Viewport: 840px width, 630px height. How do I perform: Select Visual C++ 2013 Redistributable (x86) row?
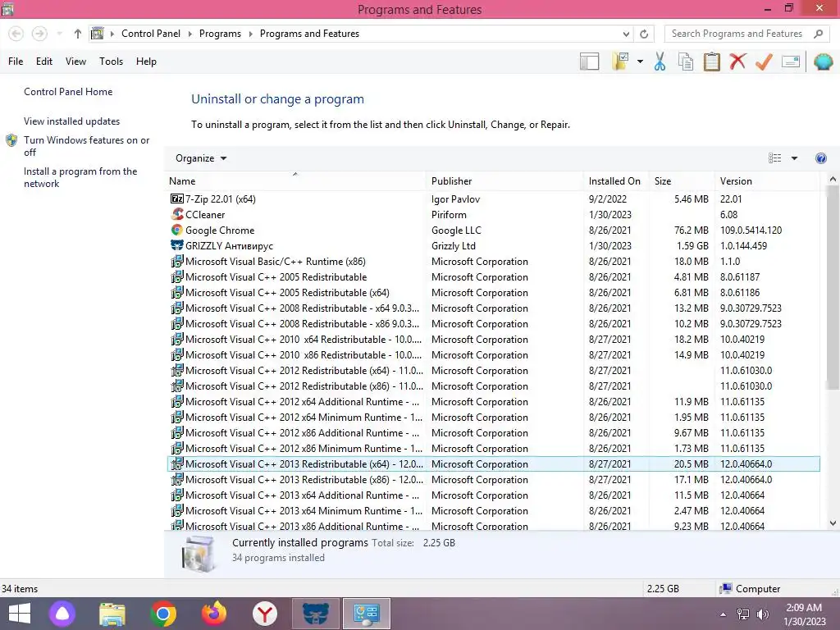coord(493,479)
